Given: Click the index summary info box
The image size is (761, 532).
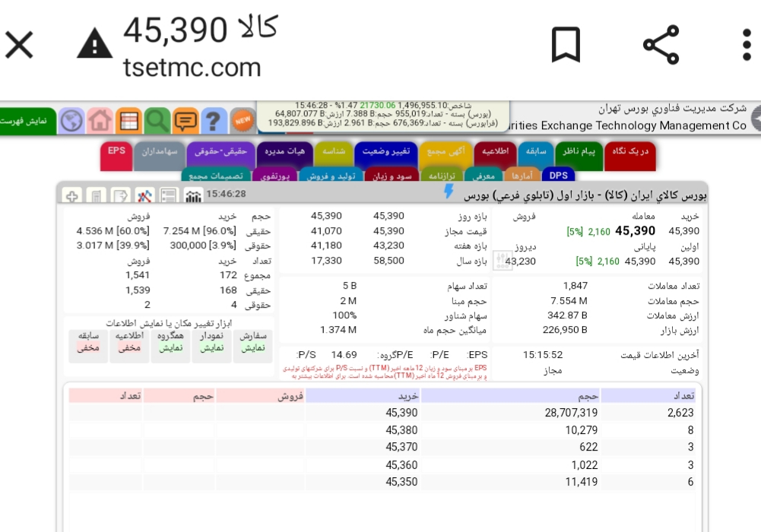Looking at the screenshot, I should [x=383, y=116].
